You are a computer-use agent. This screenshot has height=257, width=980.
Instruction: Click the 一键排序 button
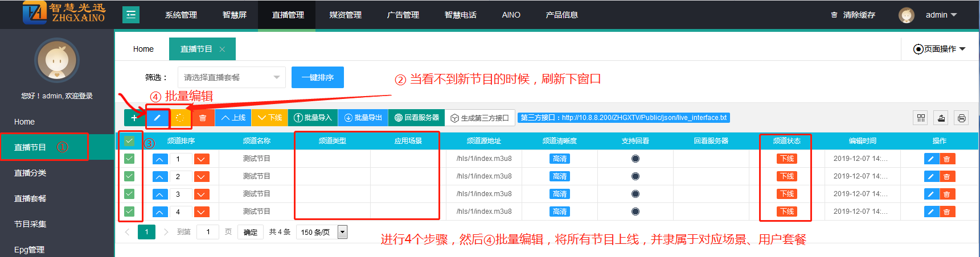tap(318, 77)
